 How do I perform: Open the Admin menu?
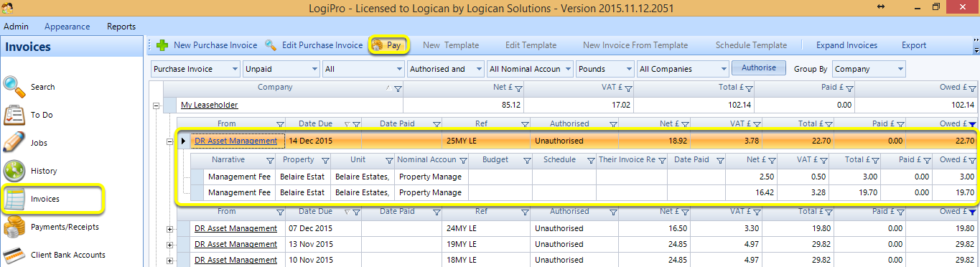17,27
